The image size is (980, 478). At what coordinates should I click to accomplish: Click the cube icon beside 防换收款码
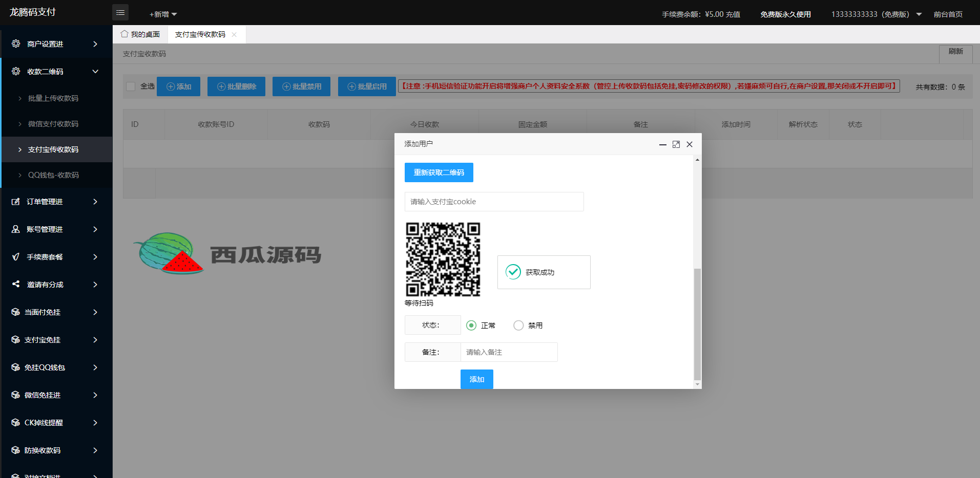[16, 450]
